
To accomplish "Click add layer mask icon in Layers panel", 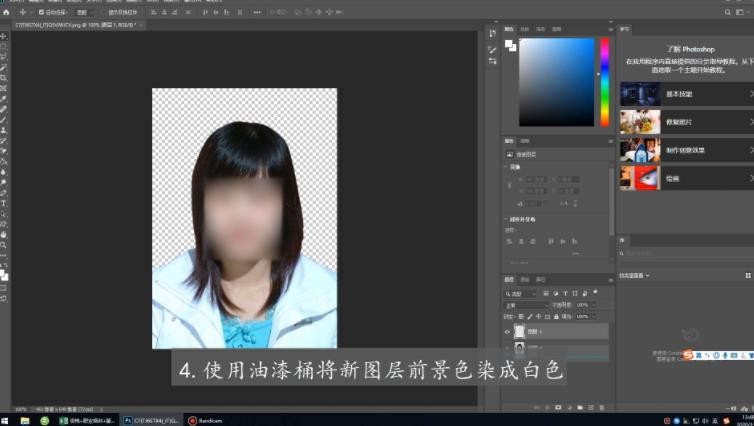I will click(x=558, y=407).
